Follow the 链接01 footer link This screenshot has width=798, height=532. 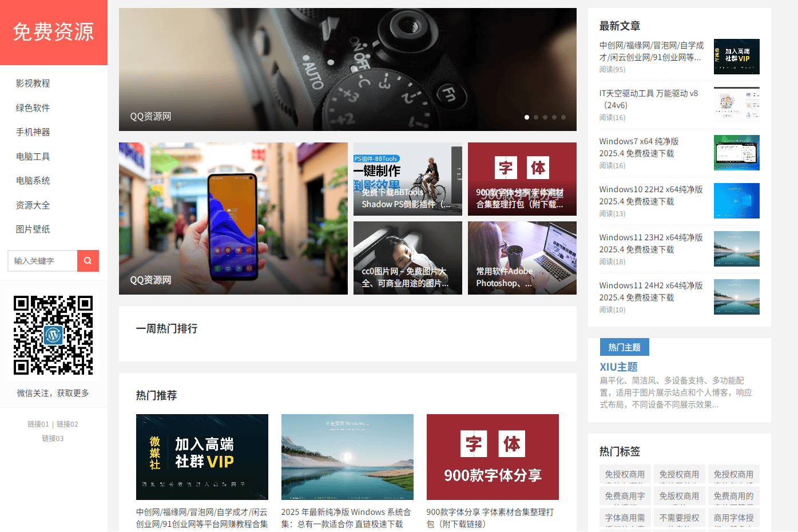38,424
